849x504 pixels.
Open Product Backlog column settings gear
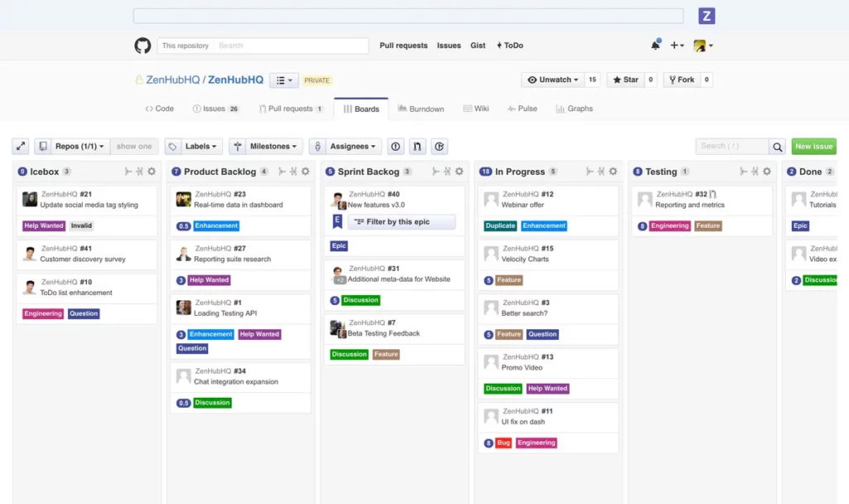pyautogui.click(x=305, y=171)
